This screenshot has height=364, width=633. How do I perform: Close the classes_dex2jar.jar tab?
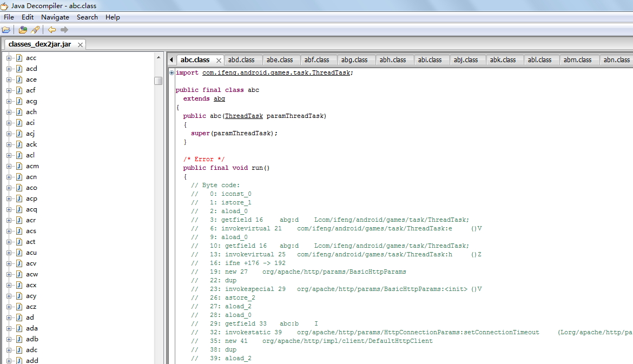[80, 44]
